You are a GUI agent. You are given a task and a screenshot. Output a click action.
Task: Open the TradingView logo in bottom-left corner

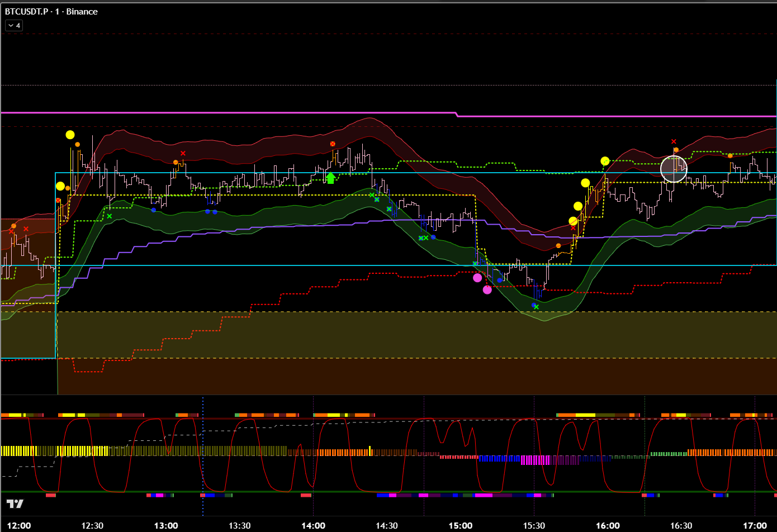[x=15, y=503]
